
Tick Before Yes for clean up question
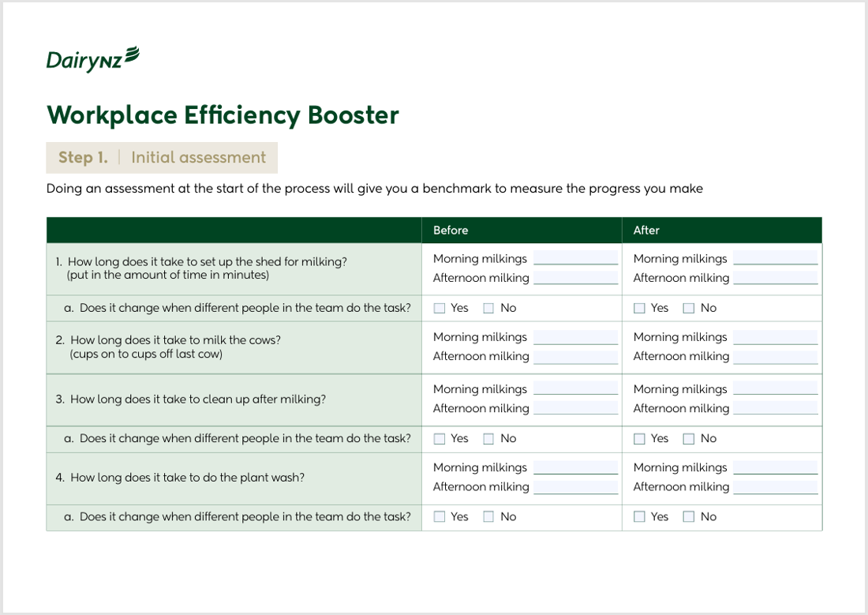[x=440, y=439]
